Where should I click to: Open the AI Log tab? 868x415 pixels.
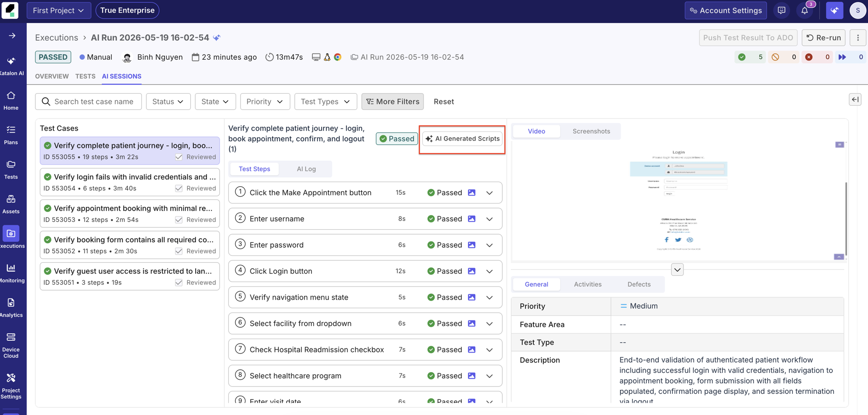pyautogui.click(x=306, y=169)
